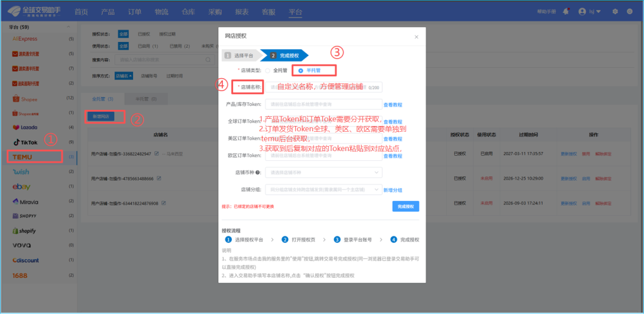Filter 授权状态 by 授权过期
The image size is (644, 314).
coord(167,34)
